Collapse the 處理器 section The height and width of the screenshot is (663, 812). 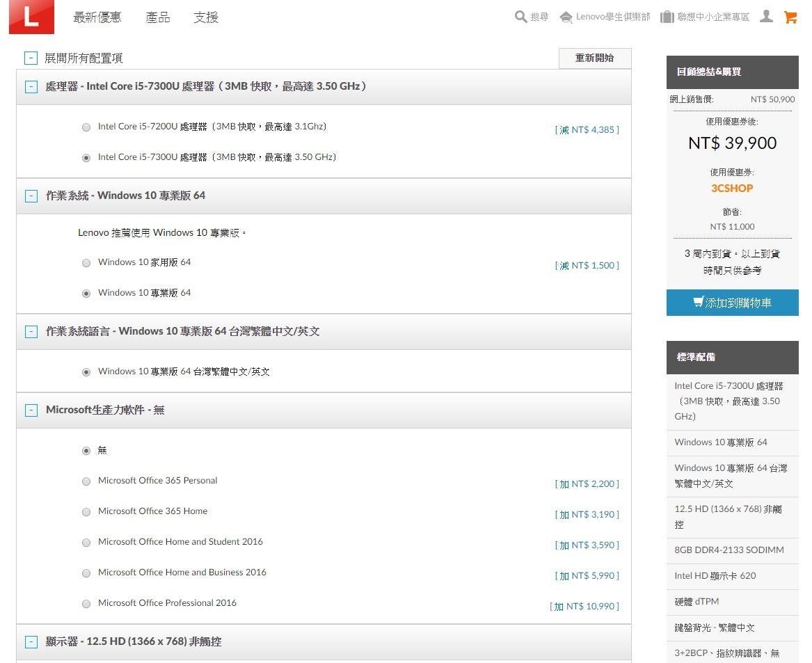(x=31, y=86)
